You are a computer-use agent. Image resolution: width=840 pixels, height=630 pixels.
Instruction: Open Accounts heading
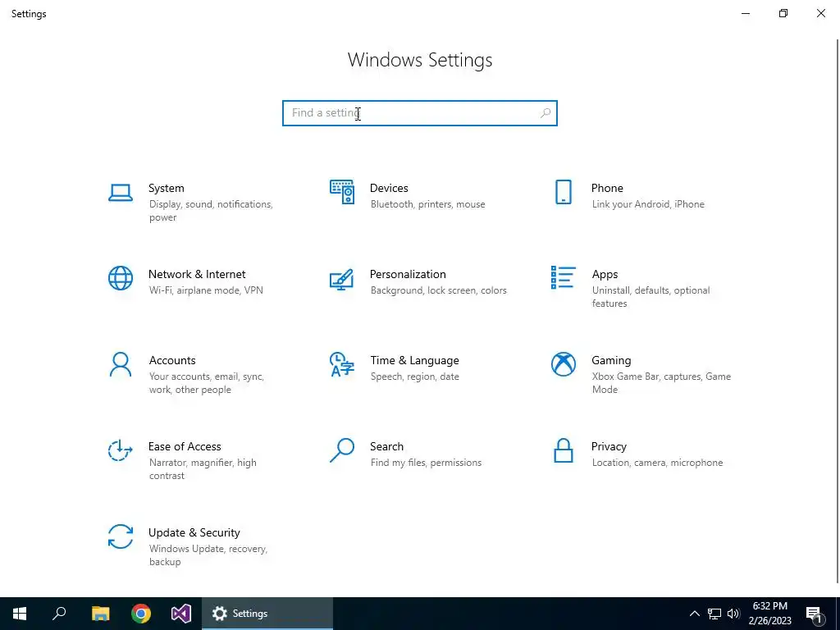click(172, 361)
